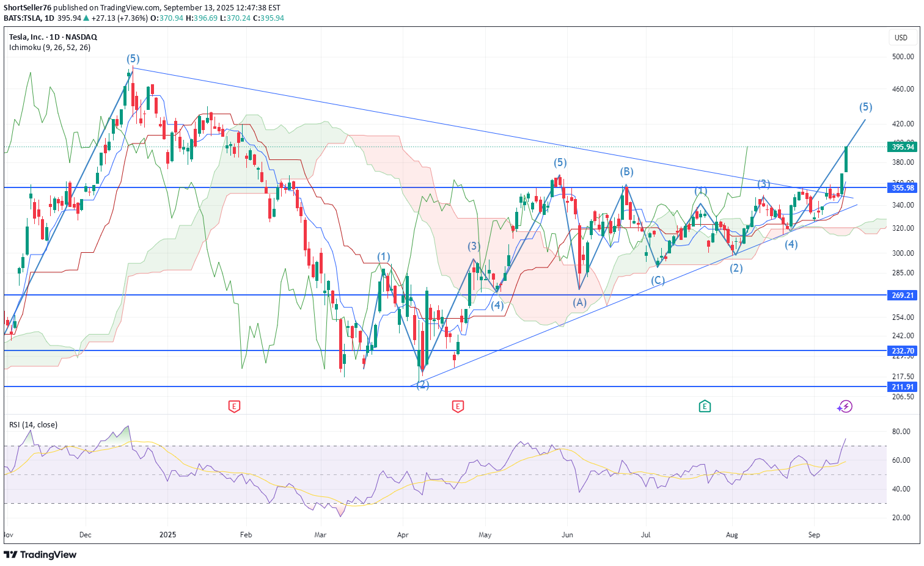The width and height of the screenshot is (924, 566).
Task: Click the 355.98 horizontal line price label
Action: (903, 187)
